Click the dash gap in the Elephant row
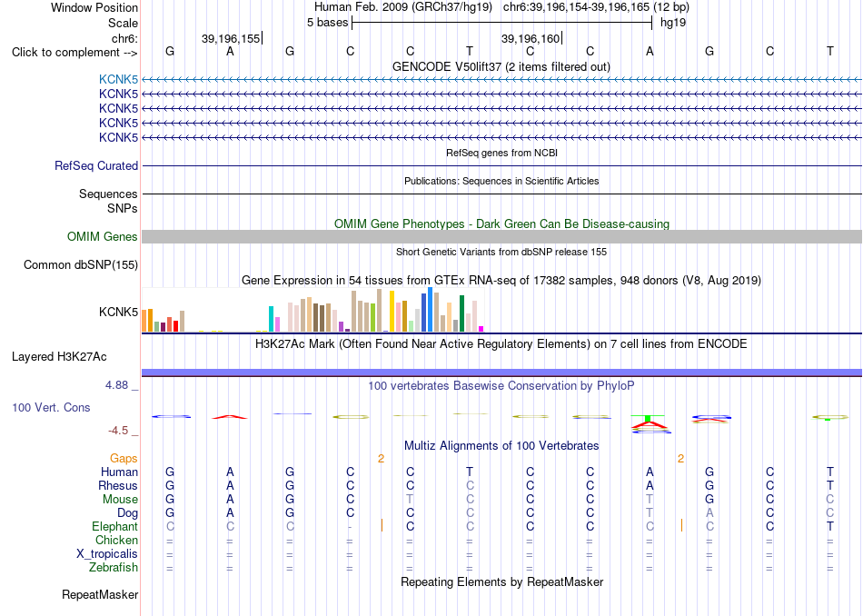 [x=350, y=527]
